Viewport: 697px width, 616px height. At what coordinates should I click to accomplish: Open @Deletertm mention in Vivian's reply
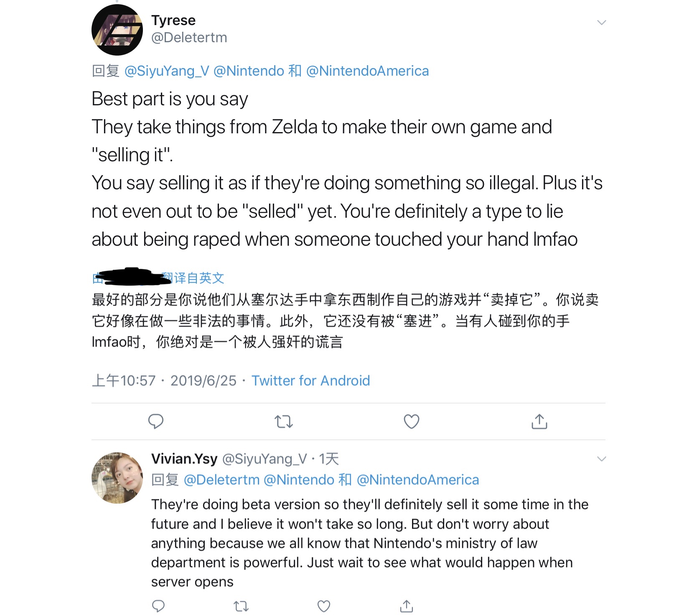tap(221, 480)
